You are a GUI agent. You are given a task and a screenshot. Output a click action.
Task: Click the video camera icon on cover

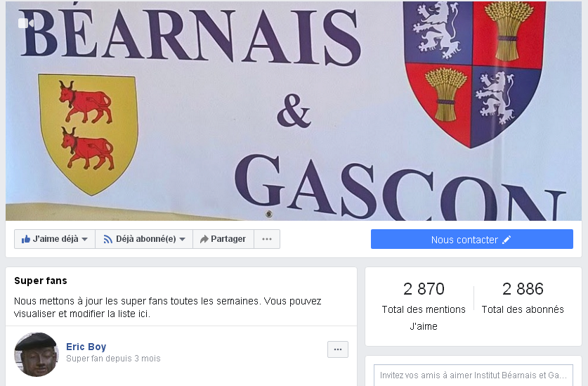[x=26, y=23]
